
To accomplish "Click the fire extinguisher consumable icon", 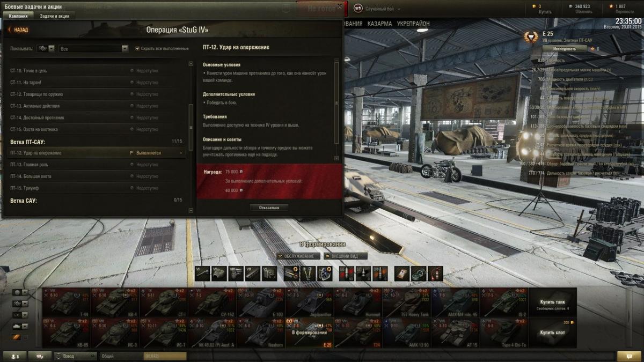I will 435,273.
